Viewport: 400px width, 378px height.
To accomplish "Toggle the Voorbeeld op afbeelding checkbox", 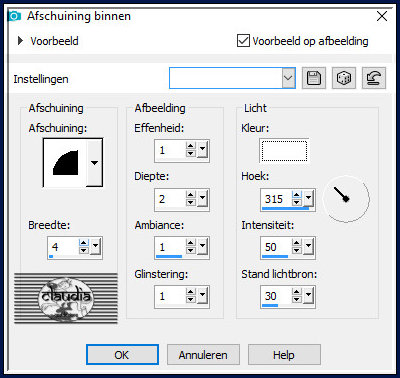I will (243, 41).
